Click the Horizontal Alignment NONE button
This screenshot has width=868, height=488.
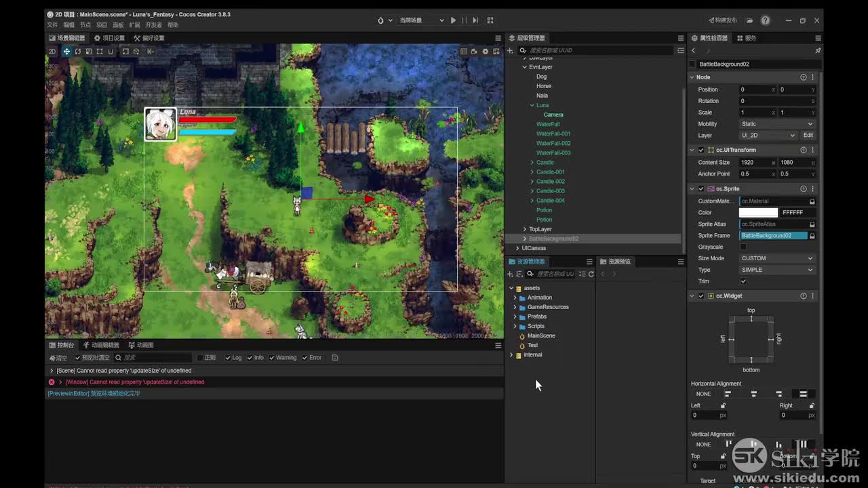[704, 394]
